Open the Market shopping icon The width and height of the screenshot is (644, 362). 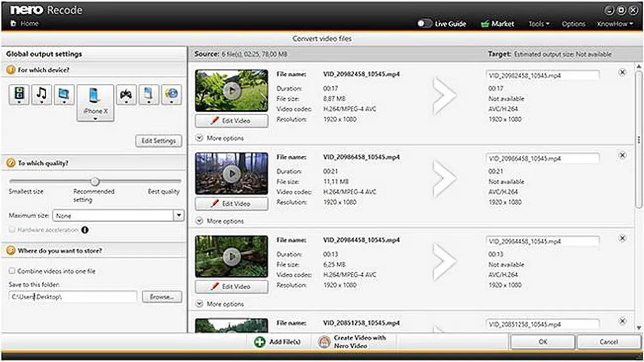tap(485, 24)
